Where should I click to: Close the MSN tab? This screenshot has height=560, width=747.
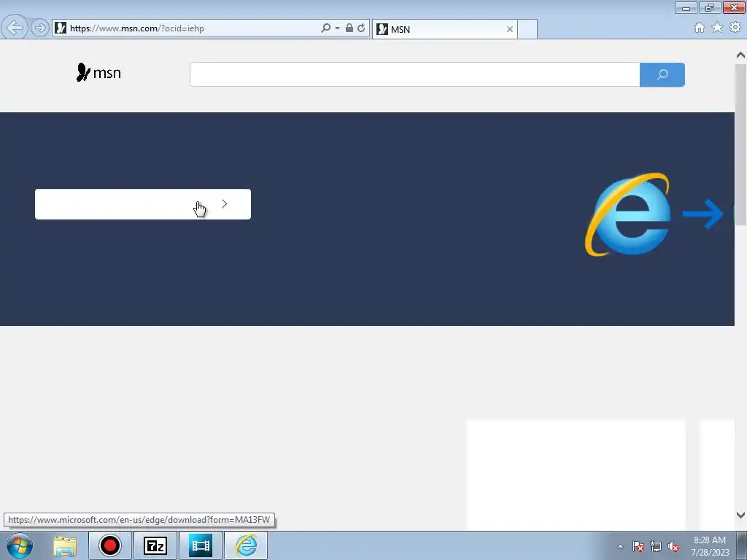(510, 29)
